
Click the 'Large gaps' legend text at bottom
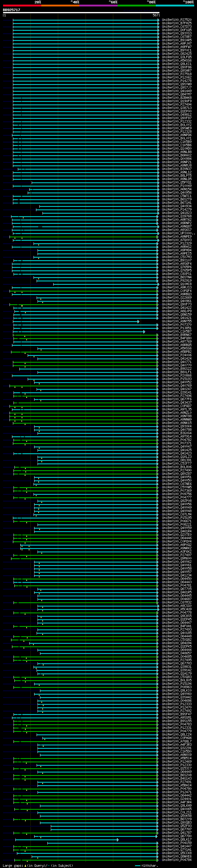[x=13, y=865]
